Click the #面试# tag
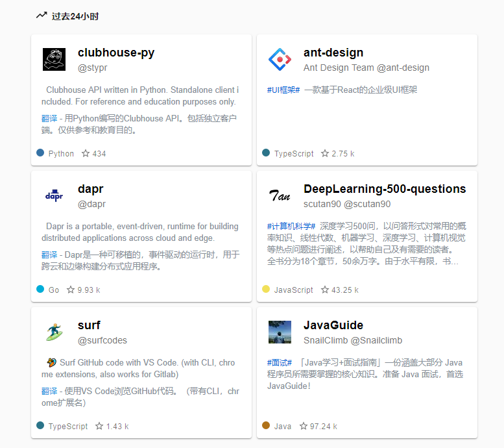Screen dimensions: 504x448 coord(280,363)
